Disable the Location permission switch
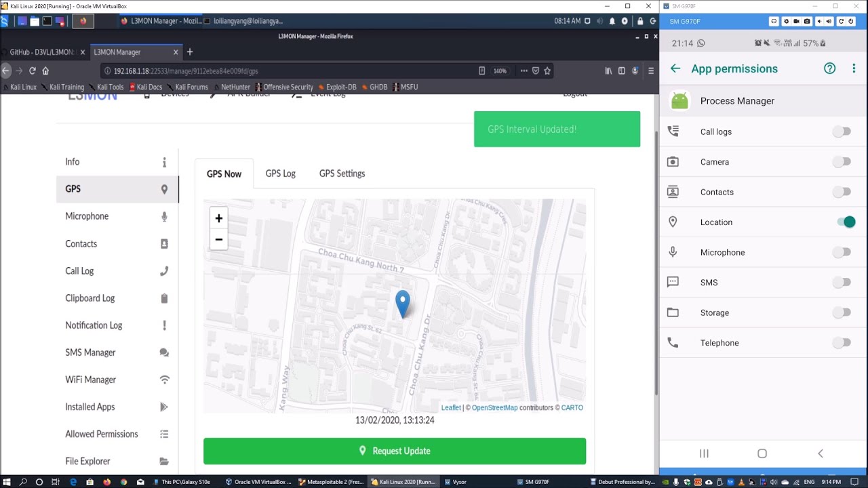This screenshot has width=868, height=488. tap(846, 222)
